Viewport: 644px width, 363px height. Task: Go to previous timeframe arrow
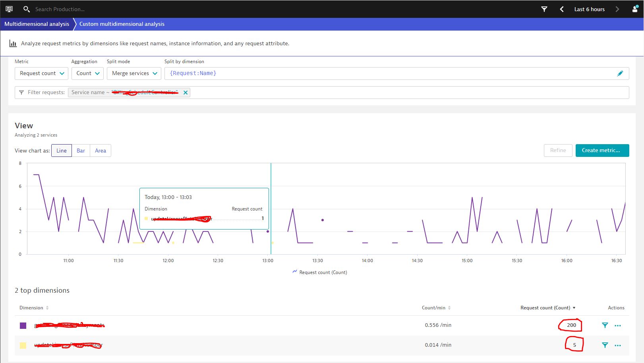tap(562, 9)
